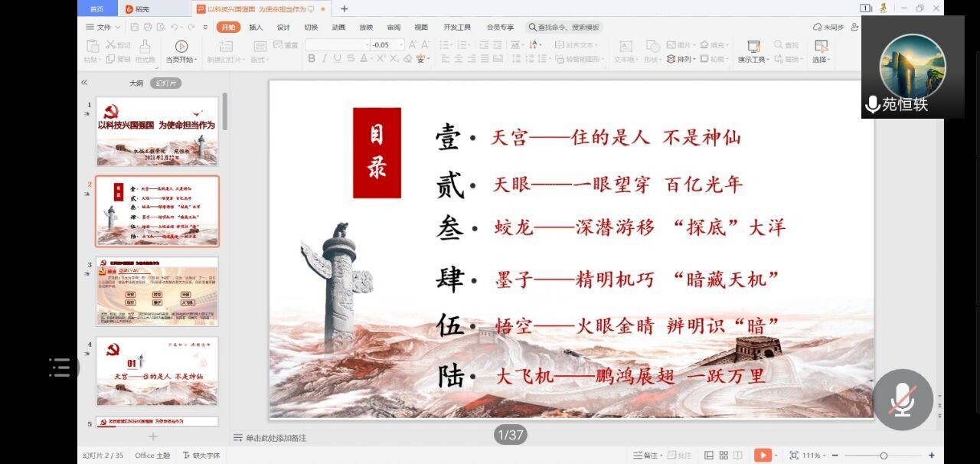Screen dimensions: 980x464
Task: Unmute the microphone in the meeting overlay
Action: [x=903, y=400]
